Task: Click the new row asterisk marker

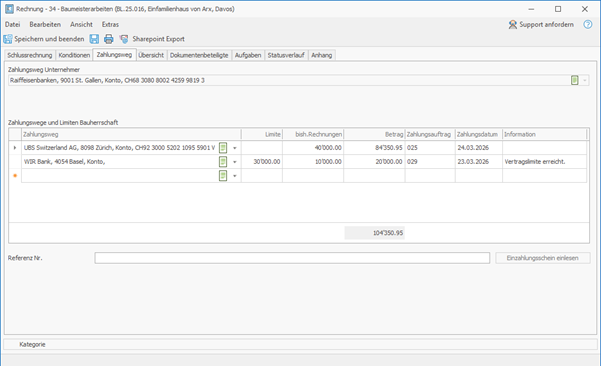Action: 15,176
